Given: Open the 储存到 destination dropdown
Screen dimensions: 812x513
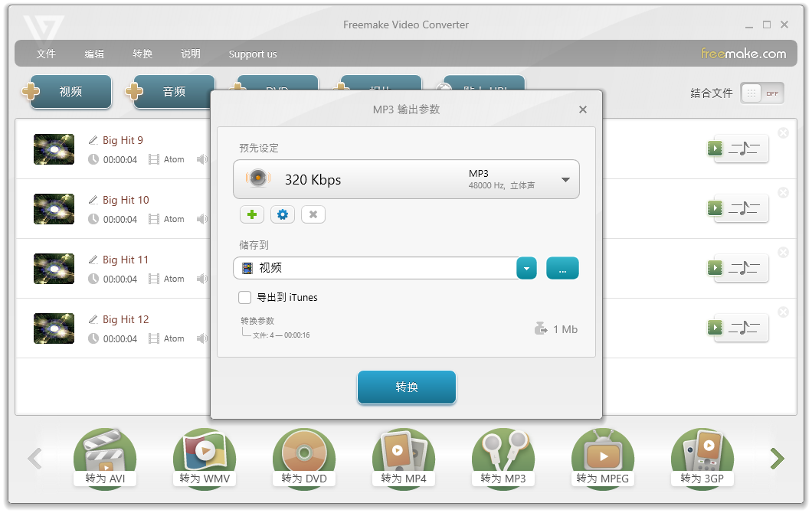Looking at the screenshot, I should coord(526,268).
